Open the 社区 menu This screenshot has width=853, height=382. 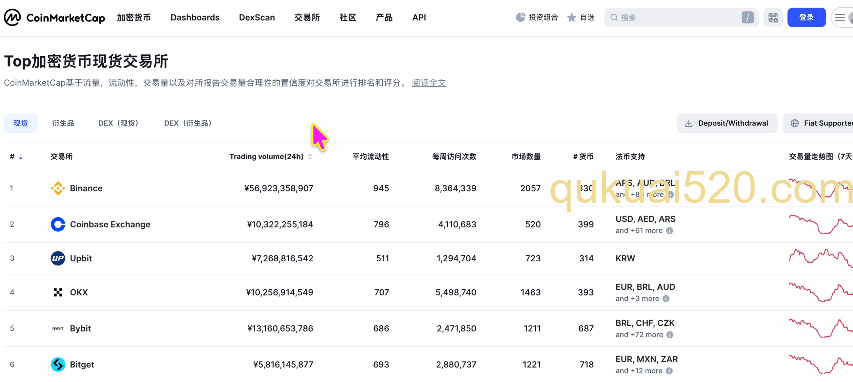[348, 17]
